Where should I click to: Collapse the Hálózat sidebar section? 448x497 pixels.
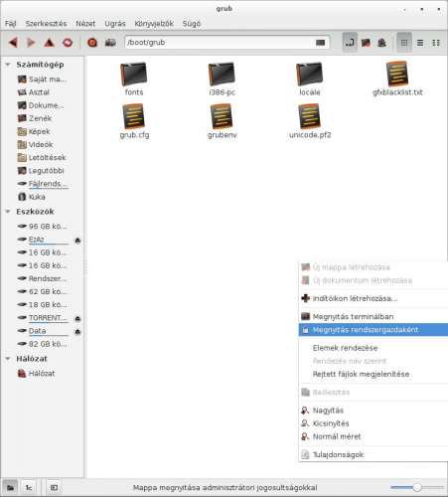[8, 359]
